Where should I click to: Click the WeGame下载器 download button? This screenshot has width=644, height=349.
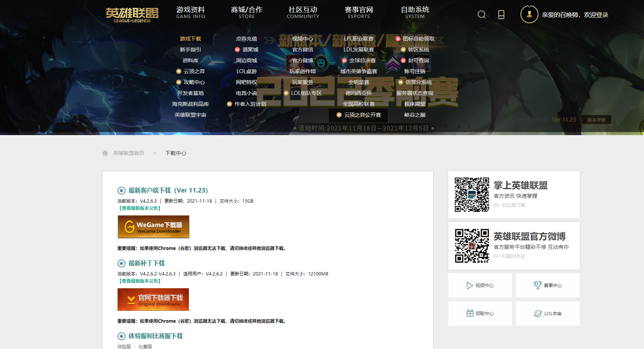point(153,227)
